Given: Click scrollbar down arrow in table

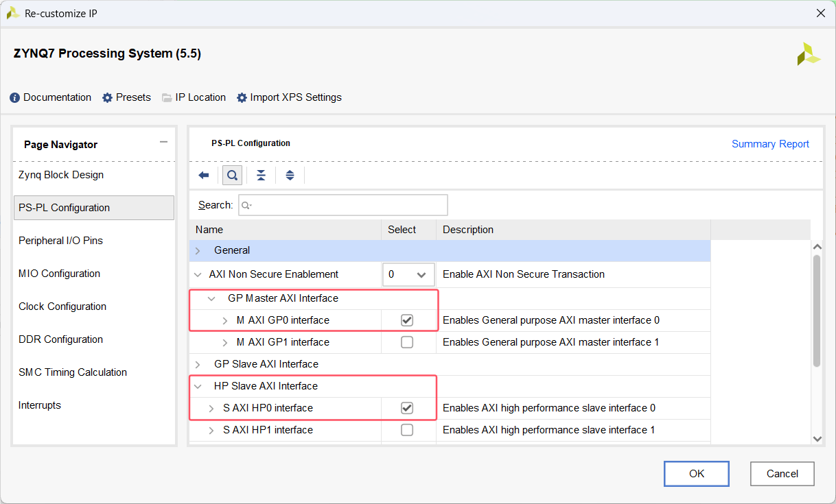Looking at the screenshot, I should (x=817, y=438).
